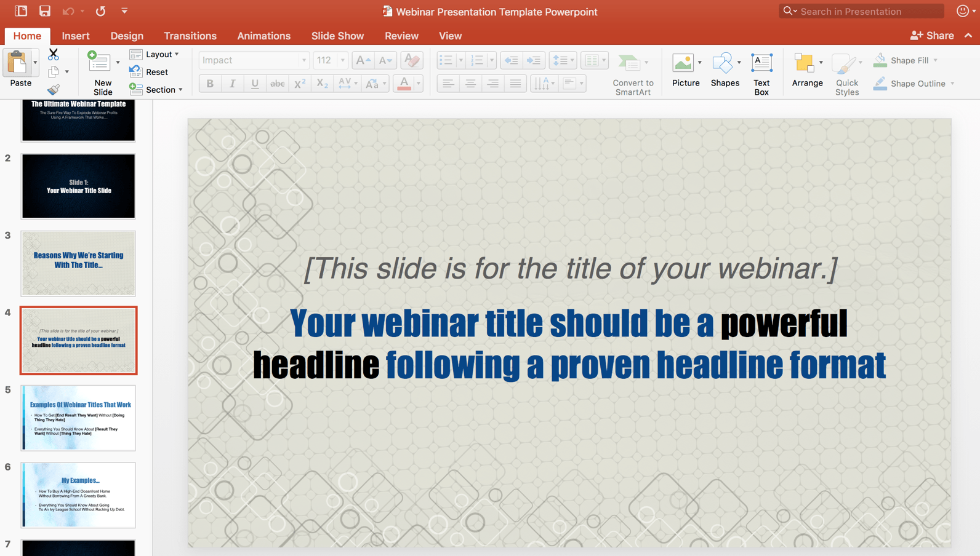The height and width of the screenshot is (556, 980).
Task: Open the Columns dropdown
Action: (x=594, y=60)
